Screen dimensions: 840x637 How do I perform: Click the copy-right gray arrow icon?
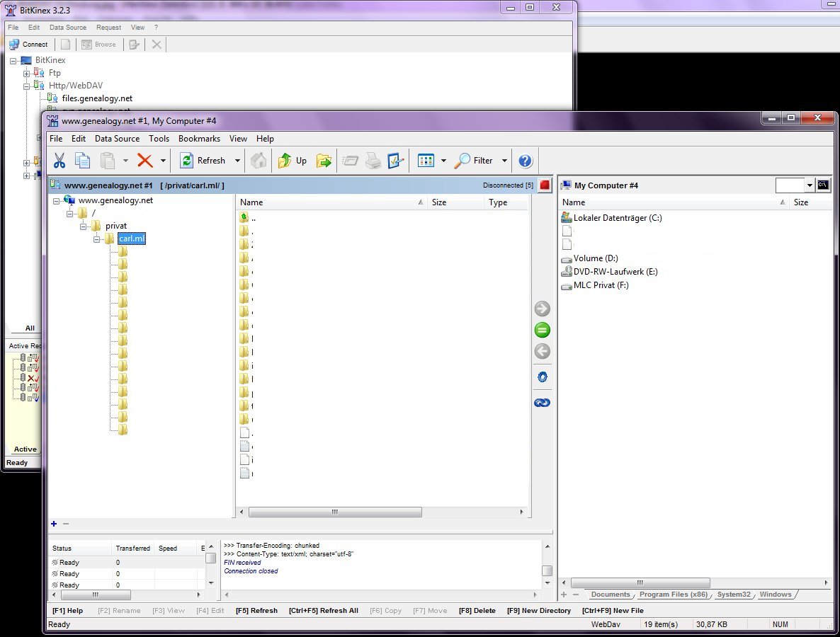(x=542, y=309)
